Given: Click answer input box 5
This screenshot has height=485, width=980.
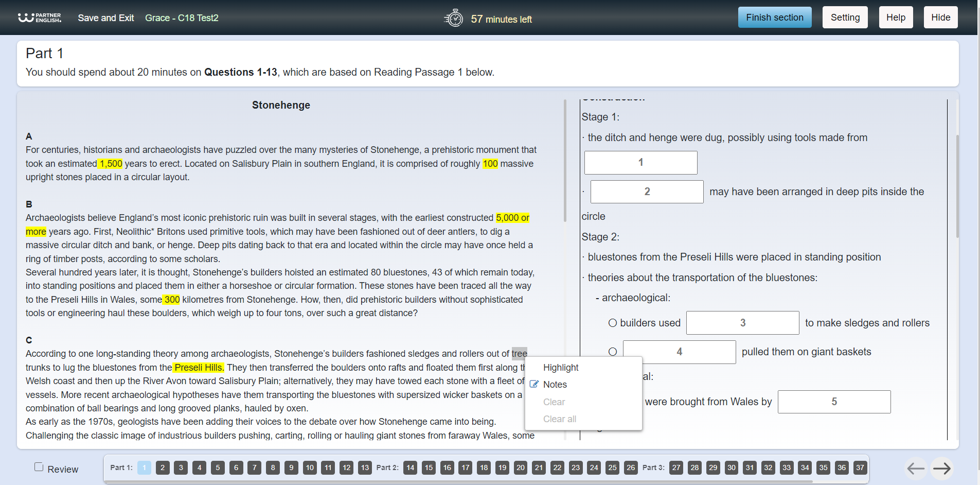Looking at the screenshot, I should tap(834, 402).
